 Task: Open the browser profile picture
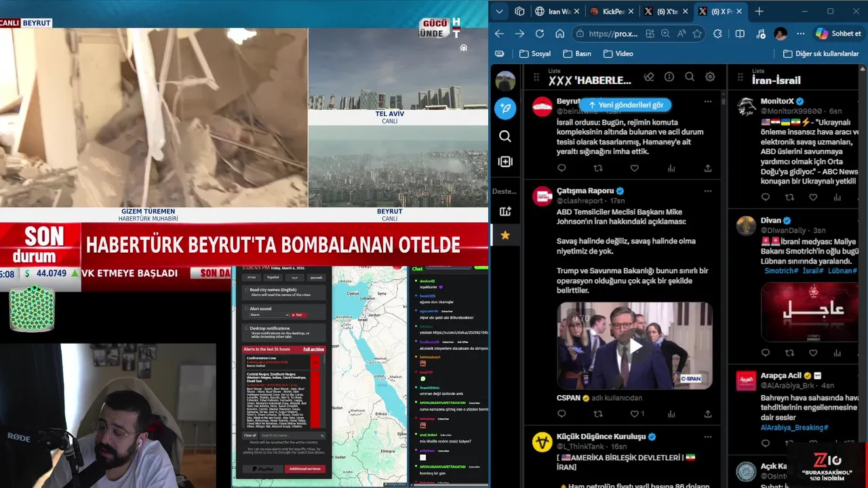click(x=781, y=33)
